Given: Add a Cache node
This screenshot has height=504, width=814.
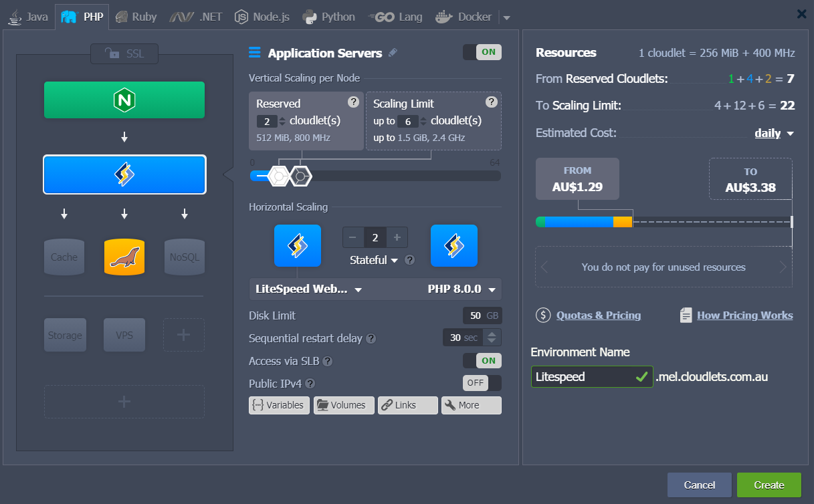Looking at the screenshot, I should click(64, 257).
